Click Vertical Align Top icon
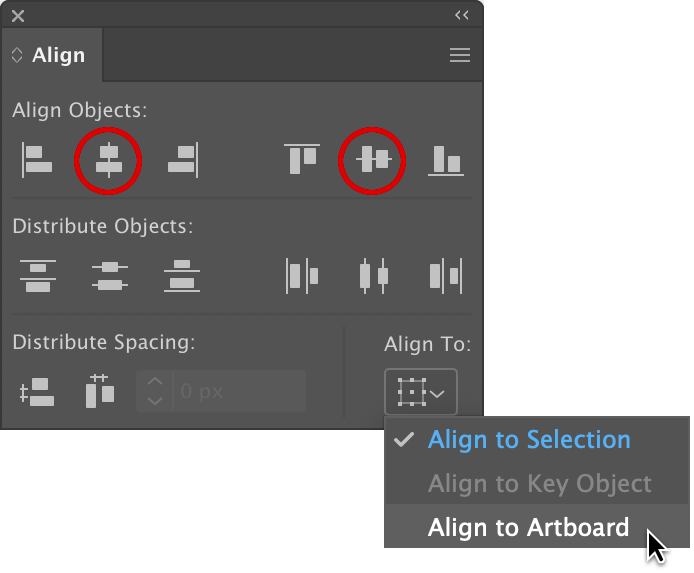Screen dimensions: 694x573 301,160
